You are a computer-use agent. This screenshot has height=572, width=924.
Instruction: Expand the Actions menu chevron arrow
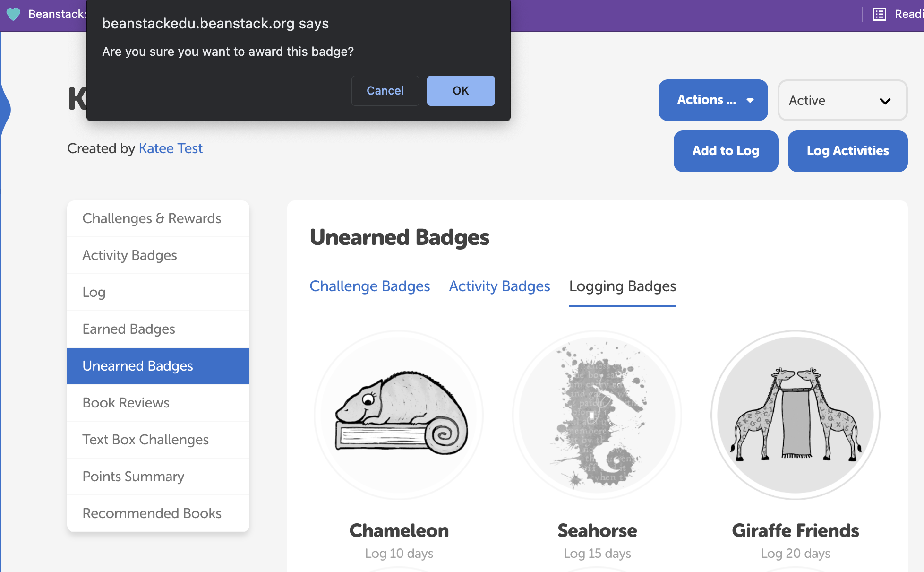click(750, 100)
